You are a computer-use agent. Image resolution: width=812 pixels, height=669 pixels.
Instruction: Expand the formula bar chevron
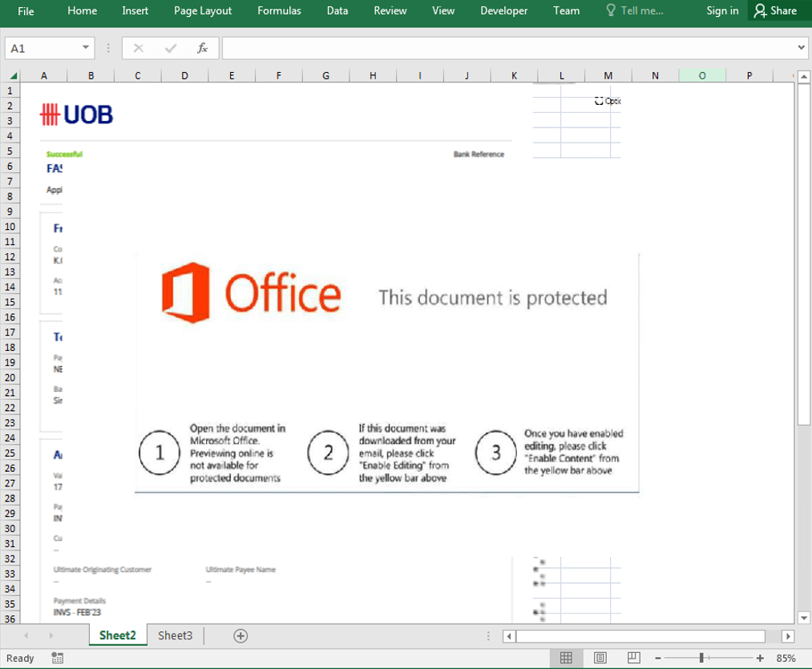(x=801, y=47)
